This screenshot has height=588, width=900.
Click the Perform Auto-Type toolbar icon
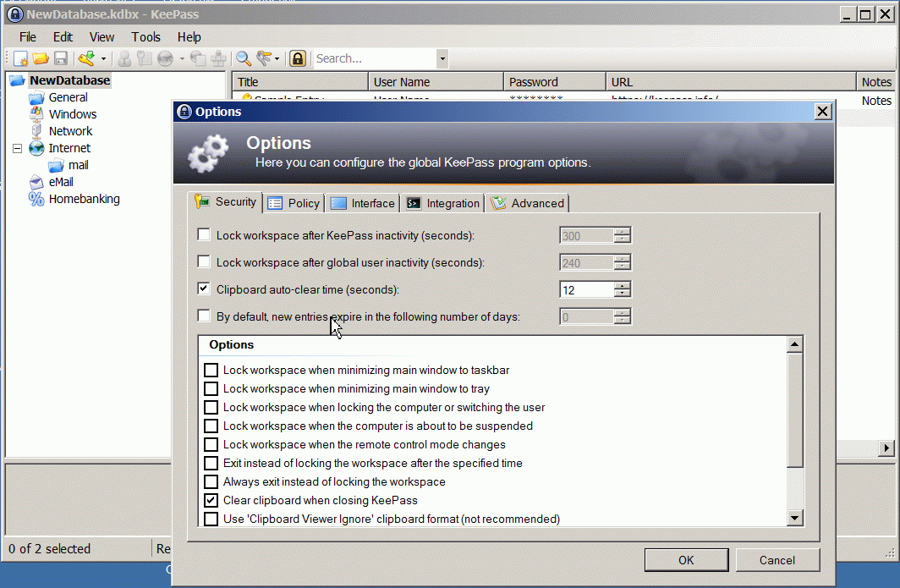pos(219,58)
